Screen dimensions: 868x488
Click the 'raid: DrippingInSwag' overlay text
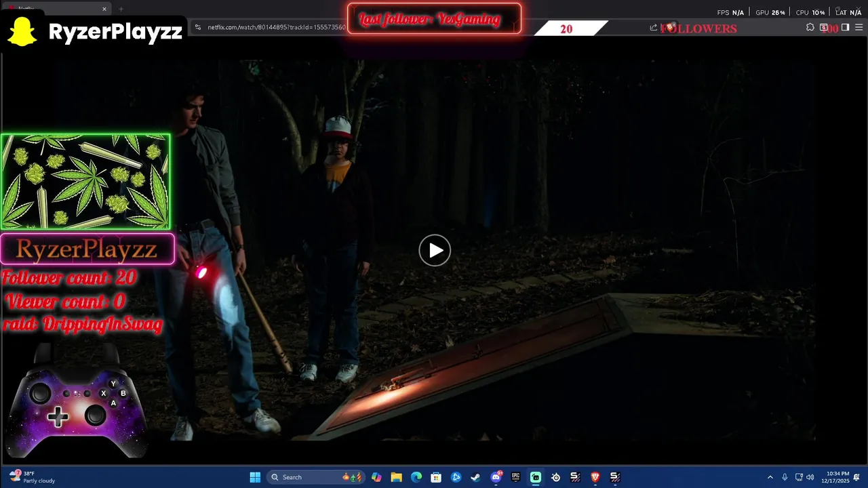coord(83,325)
